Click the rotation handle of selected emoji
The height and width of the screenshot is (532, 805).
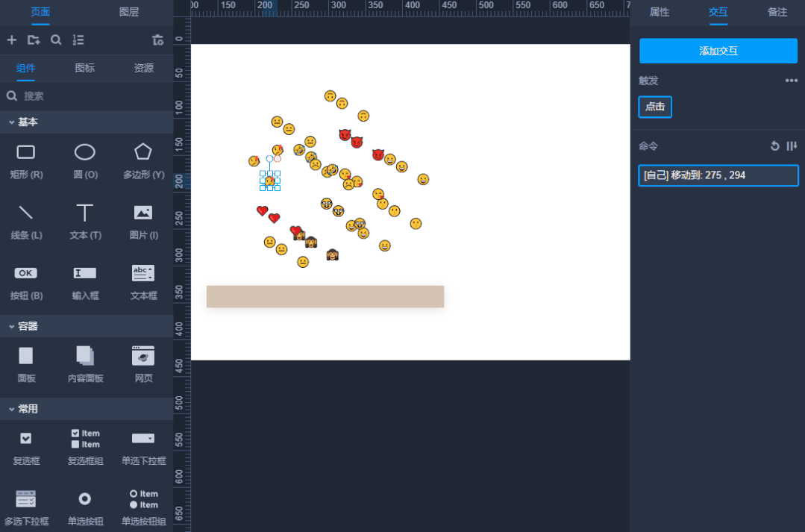[x=269, y=159]
